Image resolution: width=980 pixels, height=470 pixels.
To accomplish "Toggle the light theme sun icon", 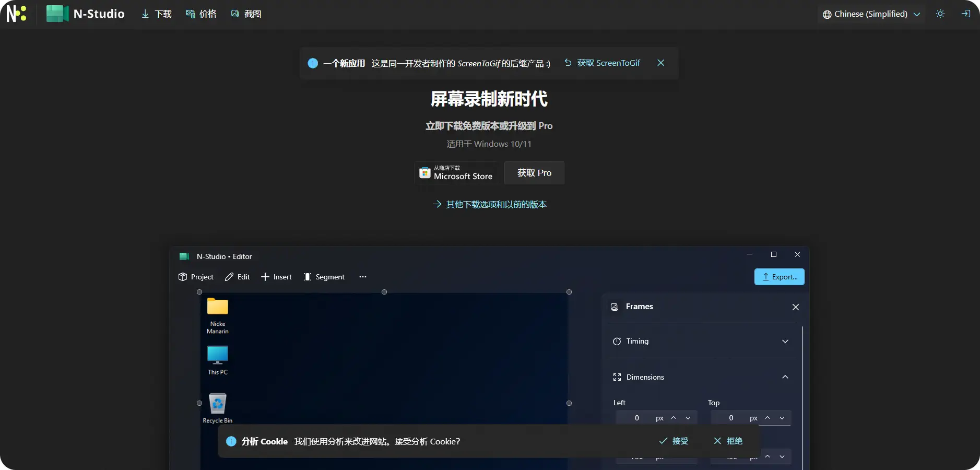I will click(940, 14).
